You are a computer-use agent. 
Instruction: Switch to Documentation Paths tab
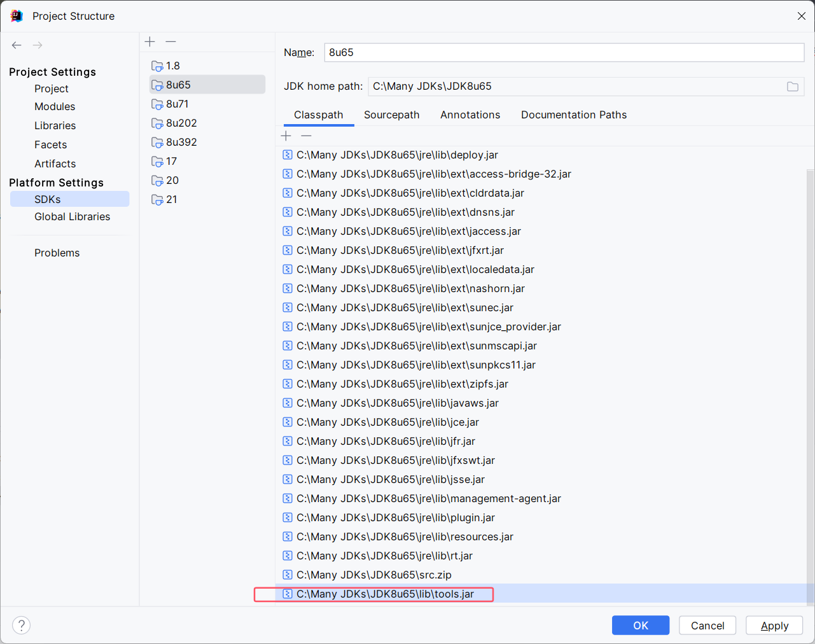coord(574,115)
